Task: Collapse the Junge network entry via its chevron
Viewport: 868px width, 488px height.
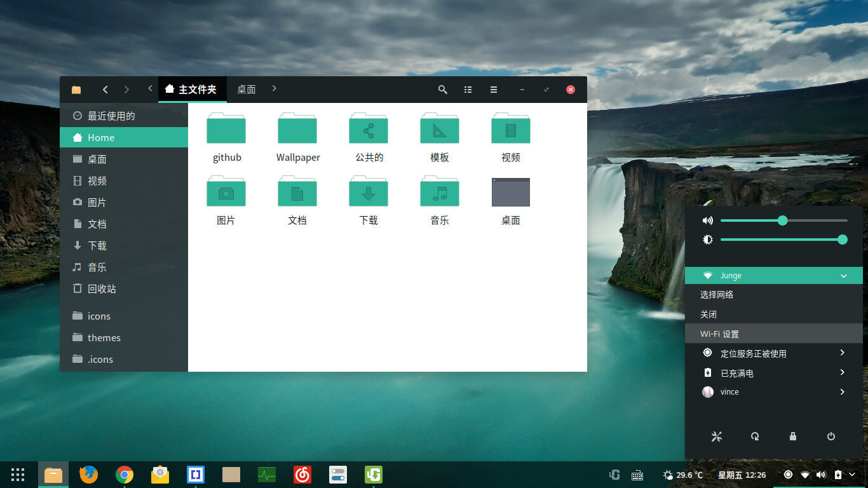Action: 844,275
